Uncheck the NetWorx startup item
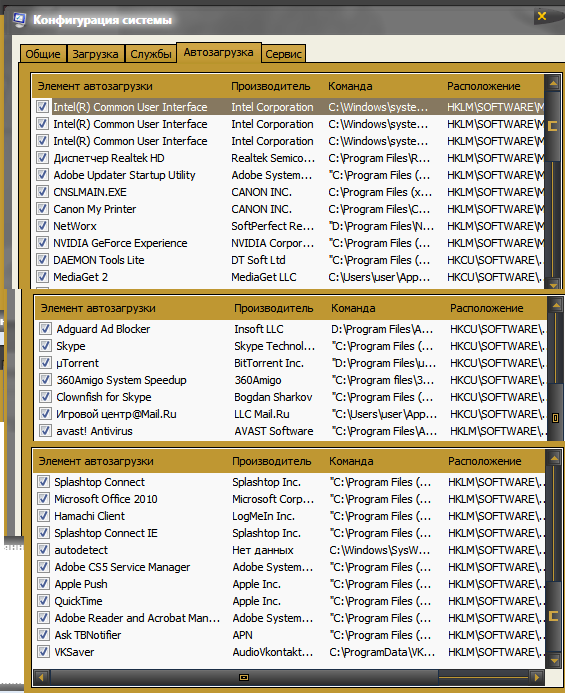This screenshot has height=693, width=565. point(42,226)
